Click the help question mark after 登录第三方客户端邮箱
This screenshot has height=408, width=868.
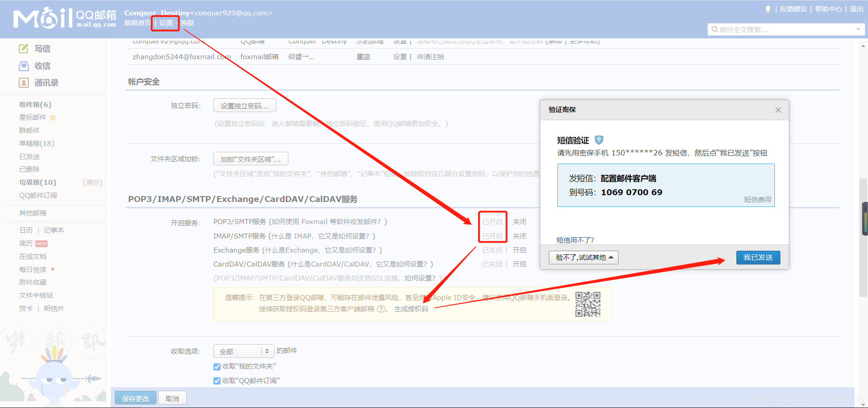[381, 309]
